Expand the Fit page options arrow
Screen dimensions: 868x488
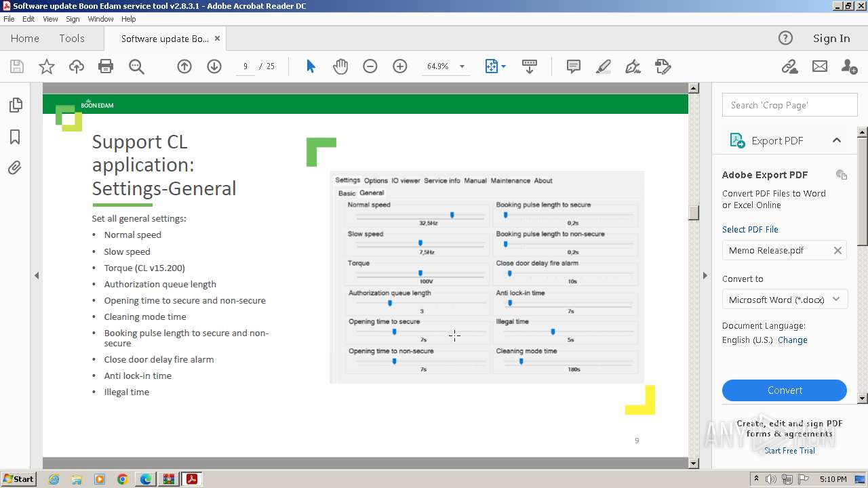[x=503, y=66]
